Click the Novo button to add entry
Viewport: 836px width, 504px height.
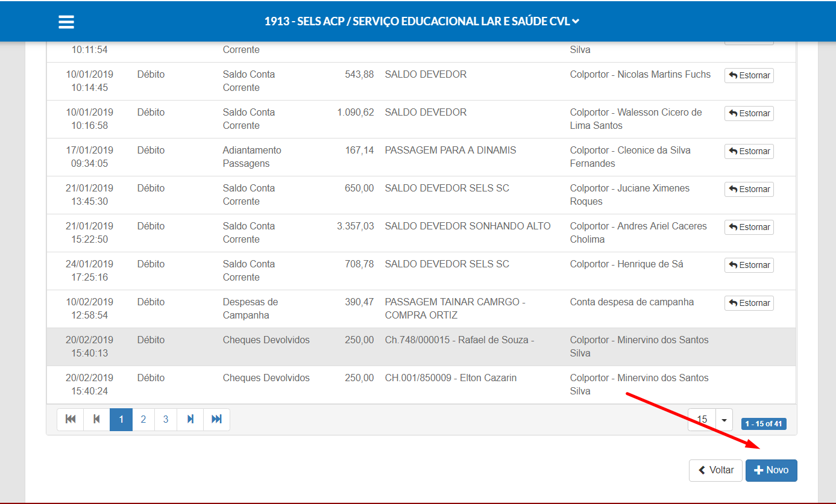[x=772, y=470]
